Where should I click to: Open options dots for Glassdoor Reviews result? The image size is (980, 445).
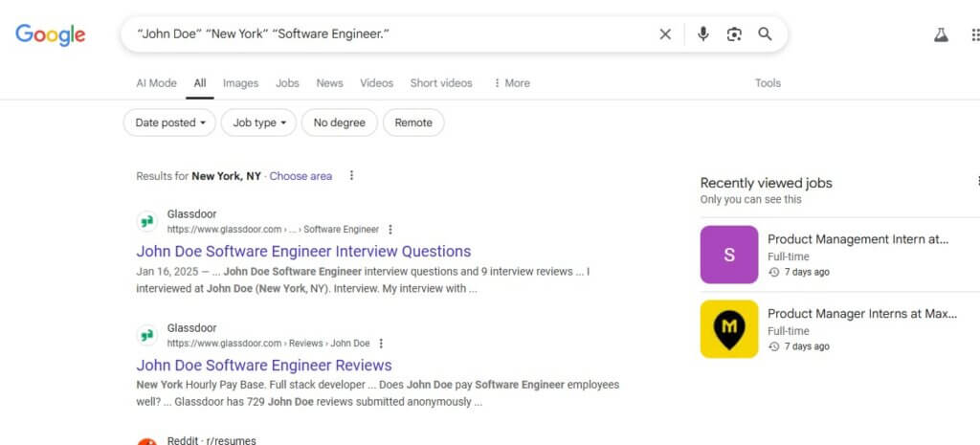[x=381, y=344]
